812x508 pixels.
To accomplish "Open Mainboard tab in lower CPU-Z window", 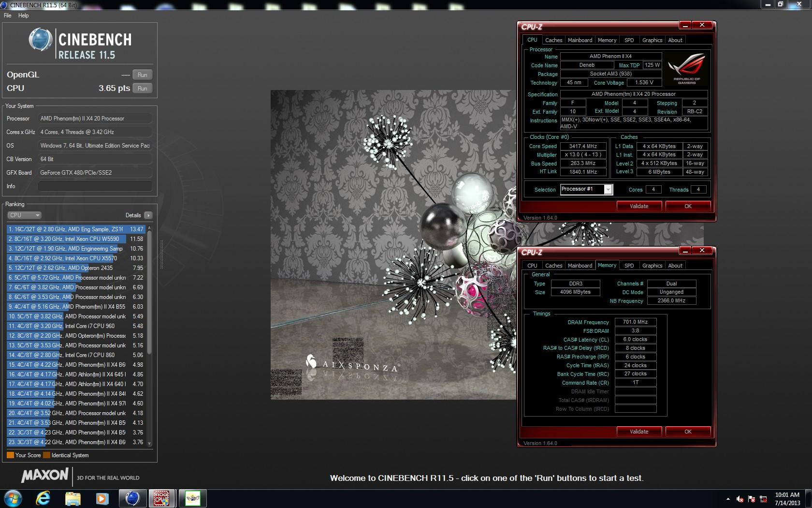I will coord(580,266).
